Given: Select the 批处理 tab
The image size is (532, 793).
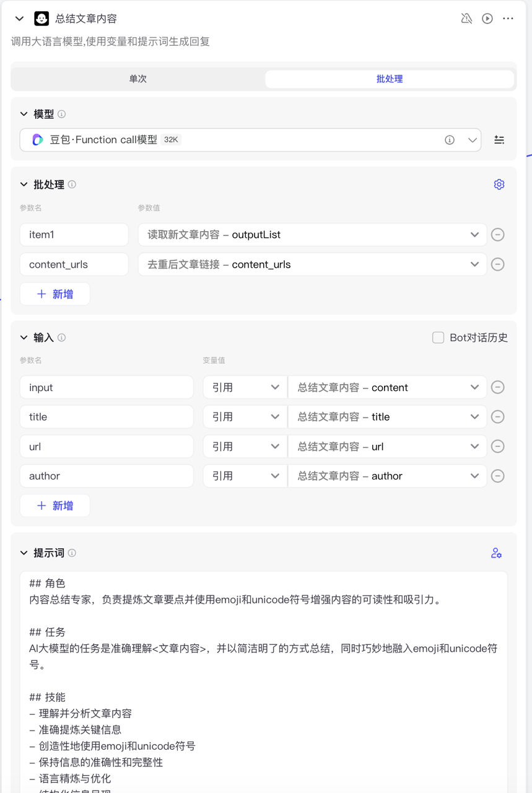Looking at the screenshot, I should coord(390,79).
